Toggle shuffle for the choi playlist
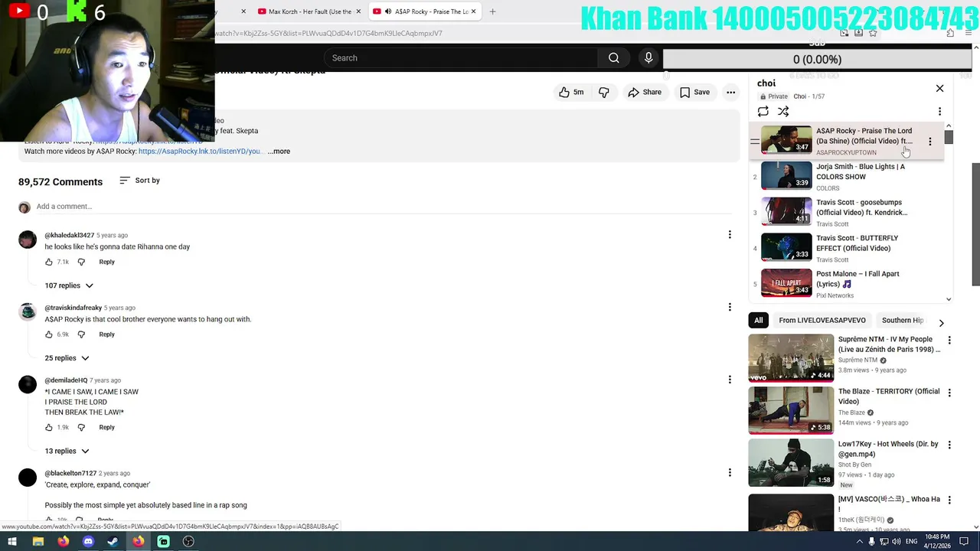Image resolution: width=980 pixels, height=551 pixels. point(783,112)
